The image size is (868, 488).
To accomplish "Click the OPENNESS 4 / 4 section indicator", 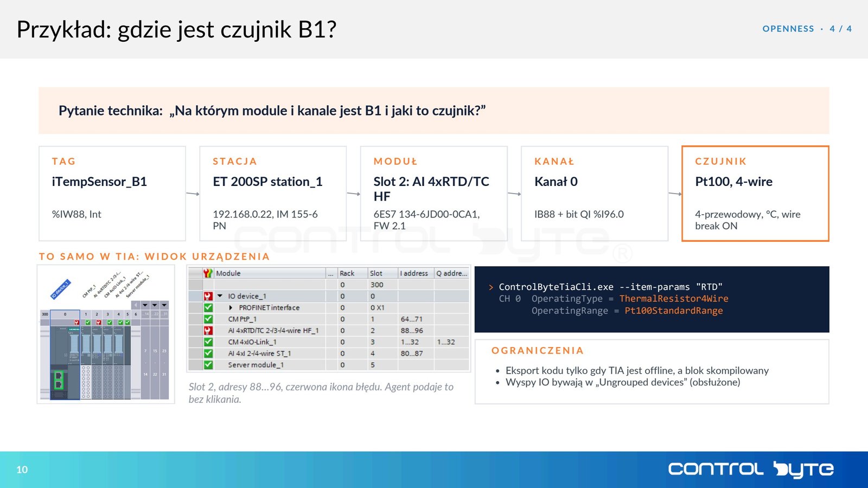I will point(807,29).
